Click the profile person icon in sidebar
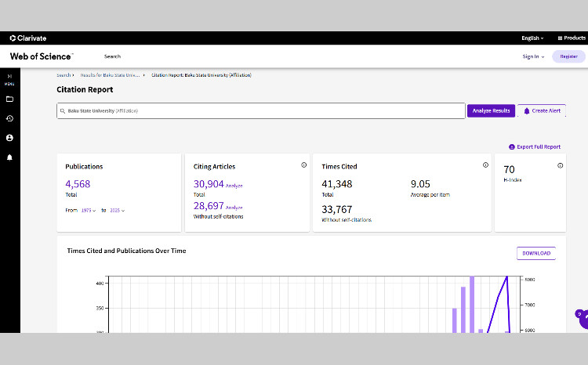588x365 pixels. 9,138
